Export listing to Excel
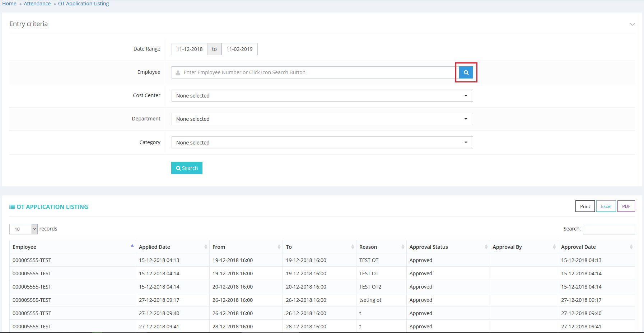Viewport: 644px width, 333px height. pos(606,206)
